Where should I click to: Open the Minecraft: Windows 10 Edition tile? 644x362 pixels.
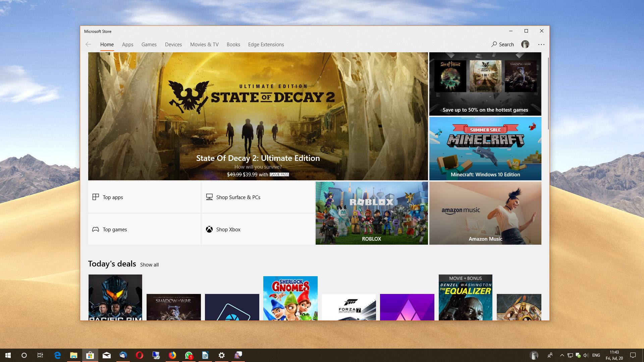(485, 148)
